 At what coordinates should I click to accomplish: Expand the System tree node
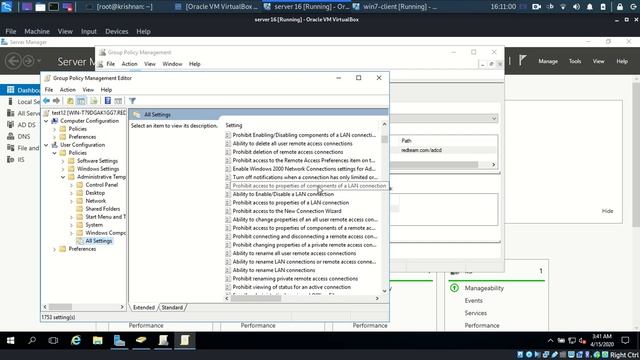coord(71,225)
